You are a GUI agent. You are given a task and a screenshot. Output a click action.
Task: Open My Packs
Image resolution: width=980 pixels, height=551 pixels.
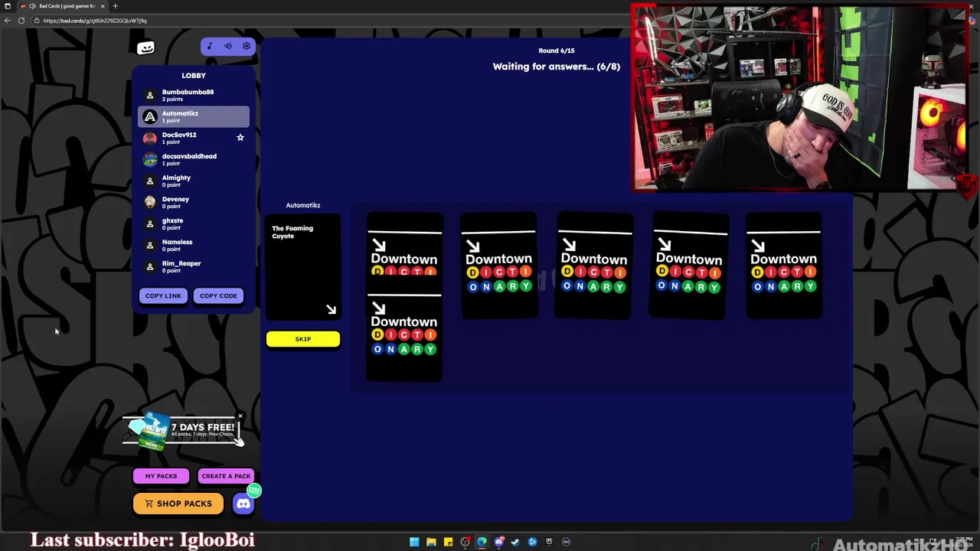(161, 476)
